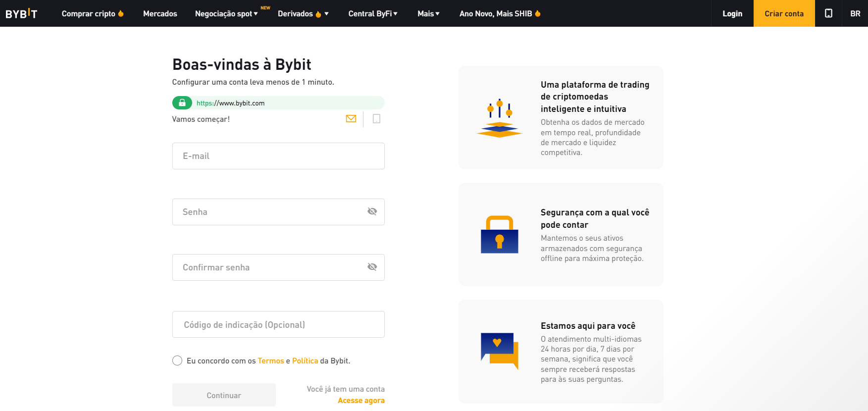The width and height of the screenshot is (868, 411).
Task: Show password in Confirmar senha field
Action: pos(372,267)
